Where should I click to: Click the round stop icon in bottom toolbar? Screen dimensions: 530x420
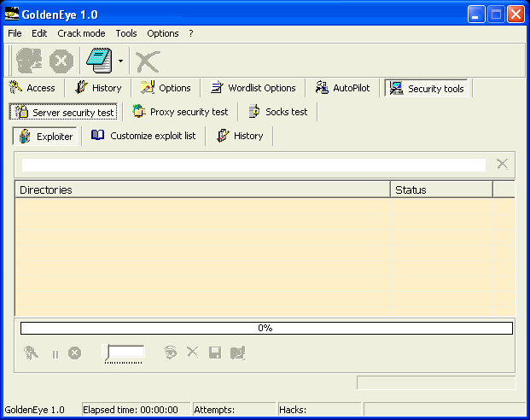click(x=75, y=353)
